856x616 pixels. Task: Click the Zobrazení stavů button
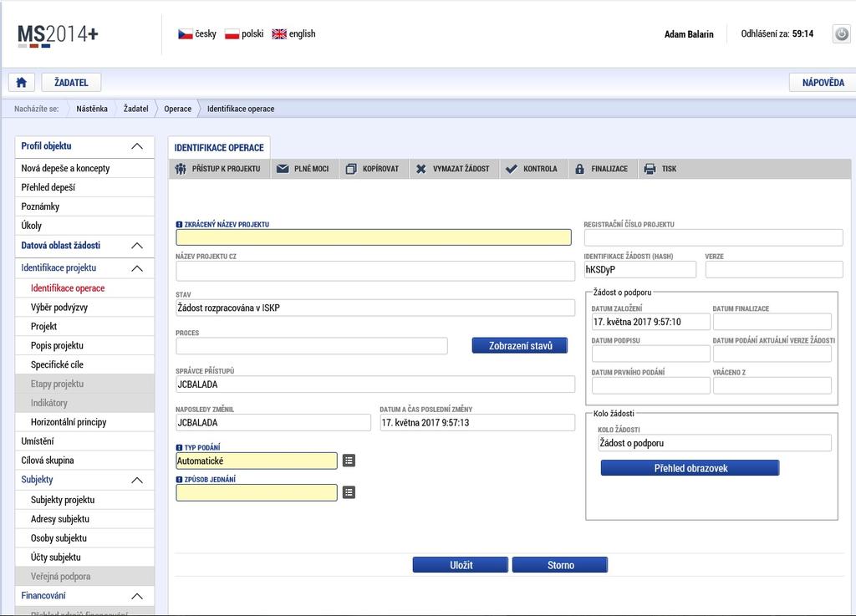coord(520,346)
